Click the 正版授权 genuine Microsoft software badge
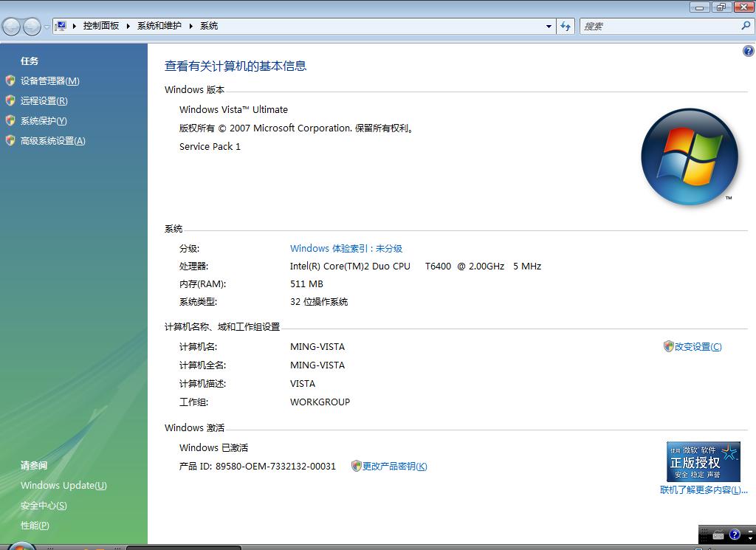 click(x=704, y=462)
